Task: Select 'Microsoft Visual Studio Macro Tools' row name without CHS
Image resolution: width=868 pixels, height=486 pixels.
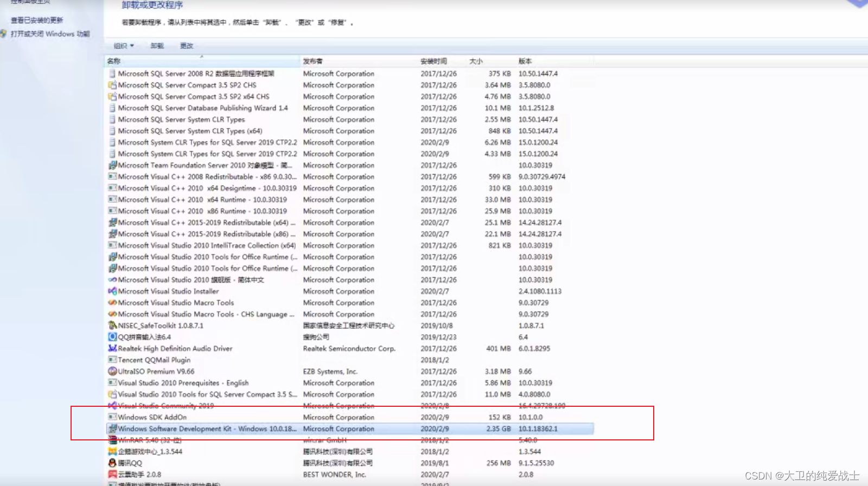Action: (176, 303)
